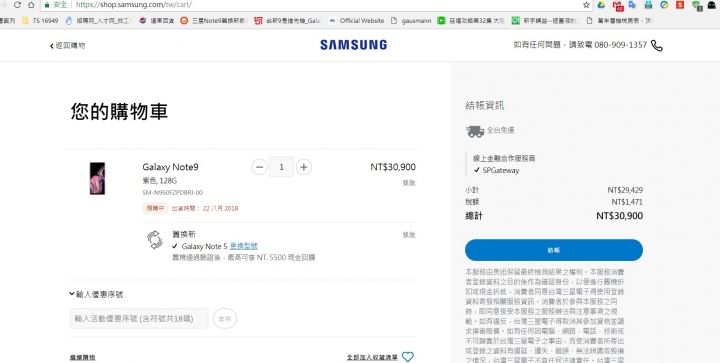Click the 更換型號 change model link
Screen dimensions: 720x363
[244, 246]
